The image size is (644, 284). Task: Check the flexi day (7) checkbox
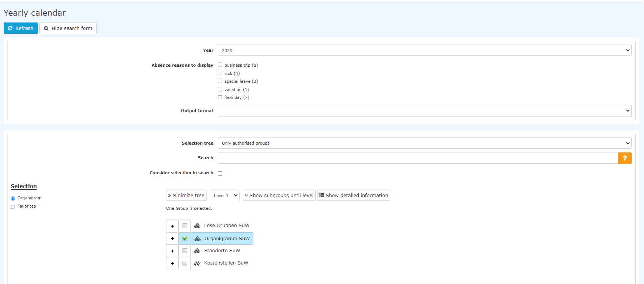coord(220,97)
